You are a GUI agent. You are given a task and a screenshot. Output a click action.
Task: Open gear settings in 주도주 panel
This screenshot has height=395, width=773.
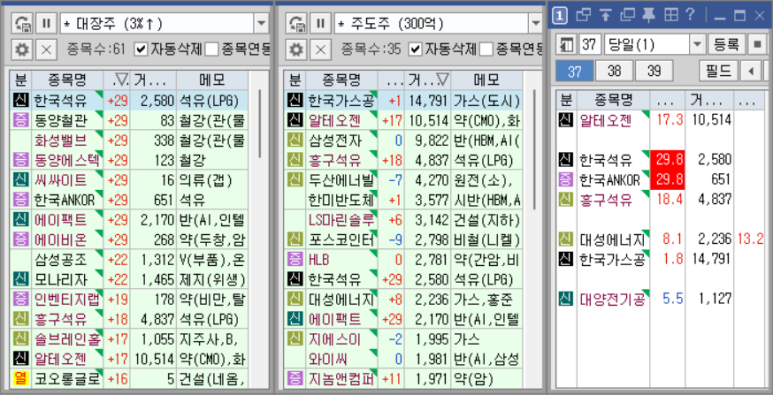click(297, 49)
